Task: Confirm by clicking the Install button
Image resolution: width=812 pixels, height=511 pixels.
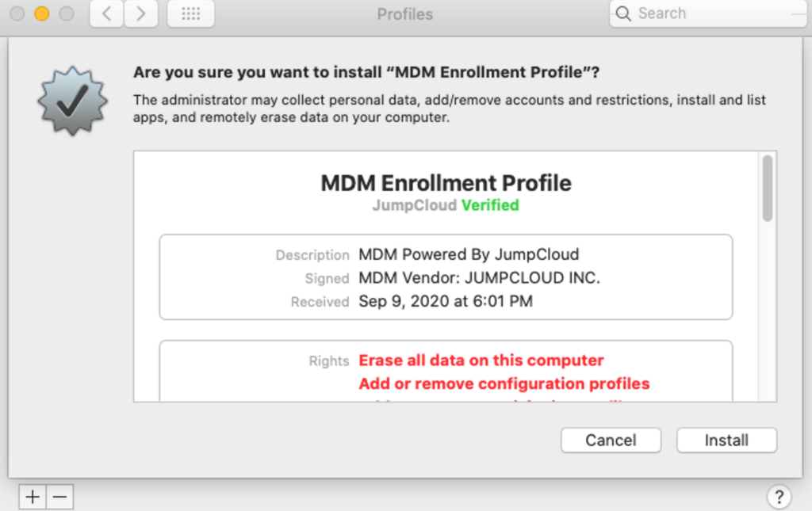Action: [726, 440]
